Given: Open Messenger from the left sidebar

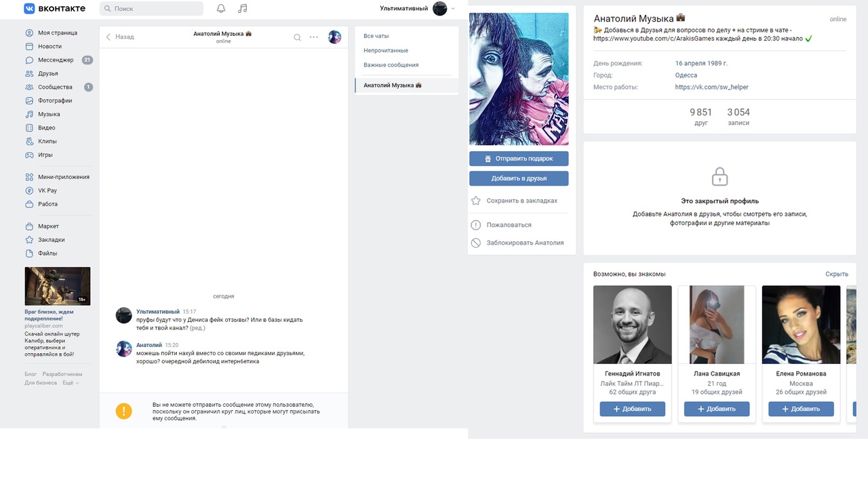Looking at the screenshot, I should click(56, 60).
